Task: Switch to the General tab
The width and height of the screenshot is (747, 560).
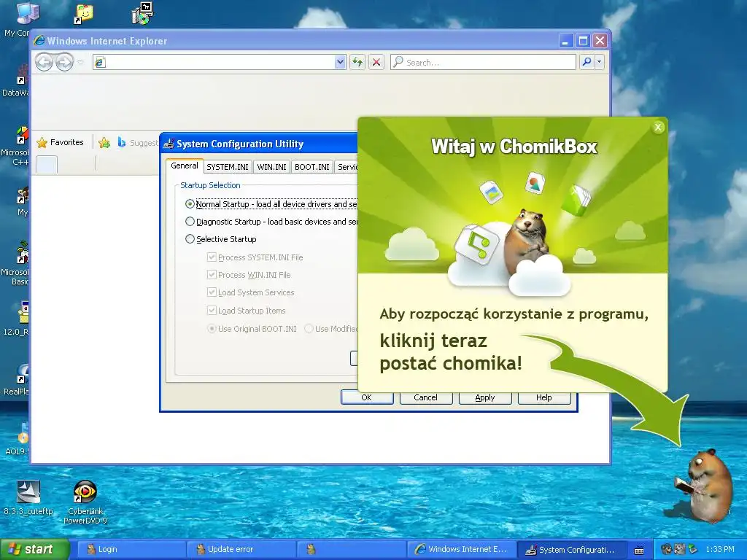Action: (185, 166)
